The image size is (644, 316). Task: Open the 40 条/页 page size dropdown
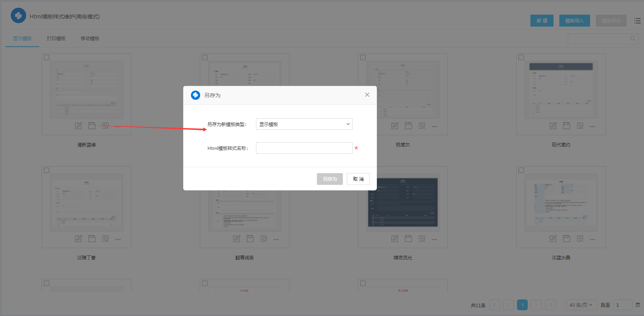click(581, 305)
